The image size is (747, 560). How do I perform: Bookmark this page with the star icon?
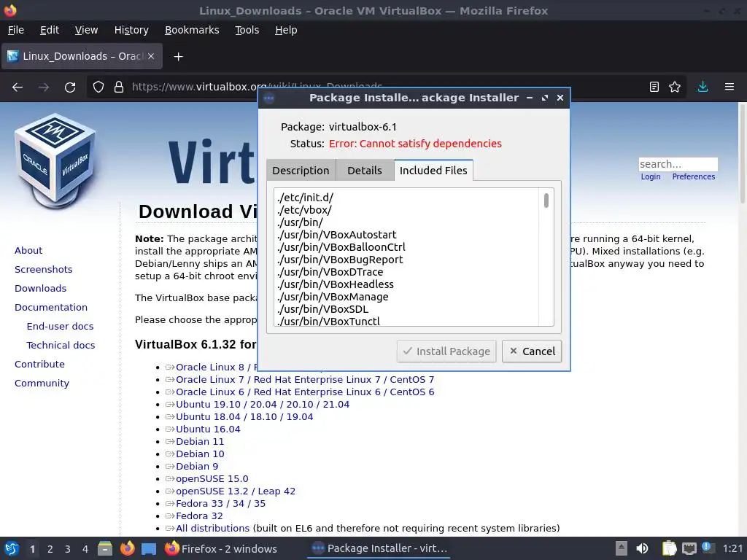(675, 87)
